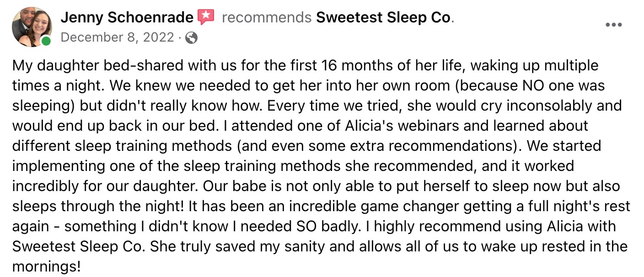The width and height of the screenshot is (644, 277).
Task: Click the green online status dot
Action: point(46,42)
